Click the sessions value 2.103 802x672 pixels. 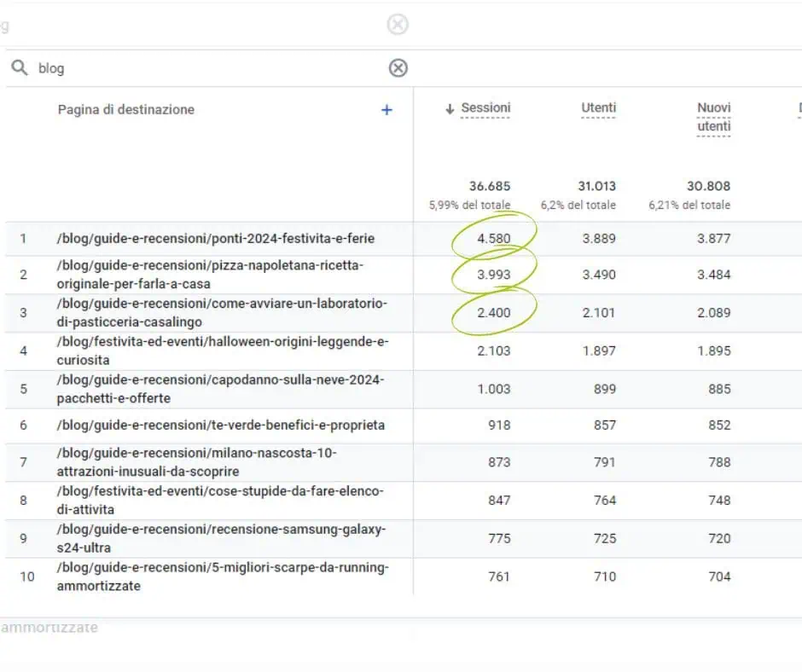click(494, 350)
